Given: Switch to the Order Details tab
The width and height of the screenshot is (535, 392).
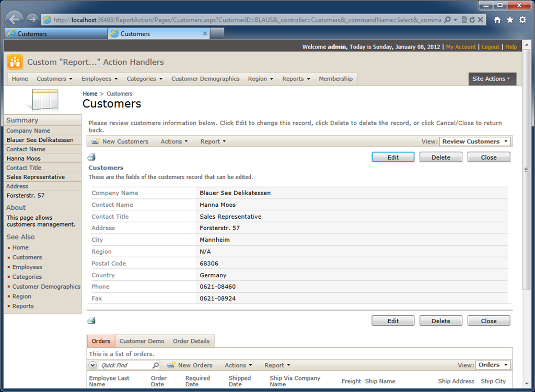Looking at the screenshot, I should coord(191,341).
